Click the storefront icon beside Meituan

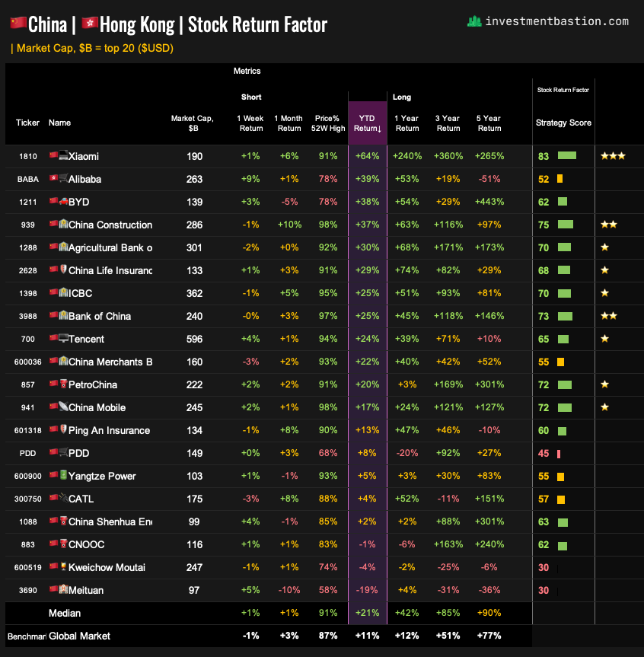[x=63, y=589]
